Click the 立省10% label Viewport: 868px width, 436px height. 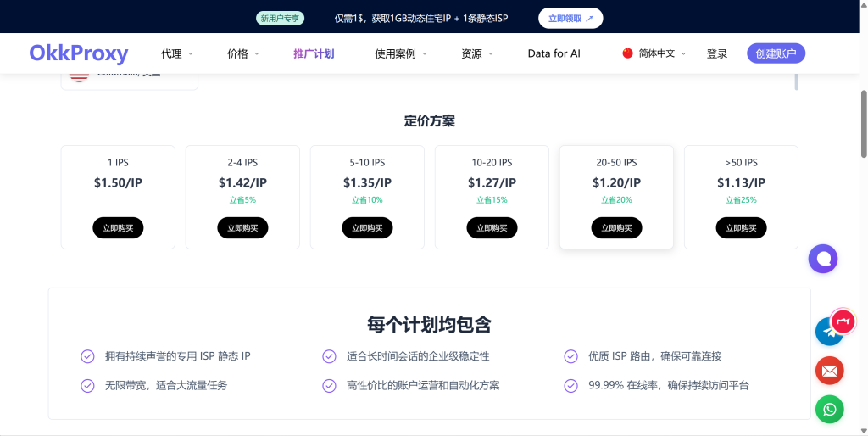pos(367,200)
